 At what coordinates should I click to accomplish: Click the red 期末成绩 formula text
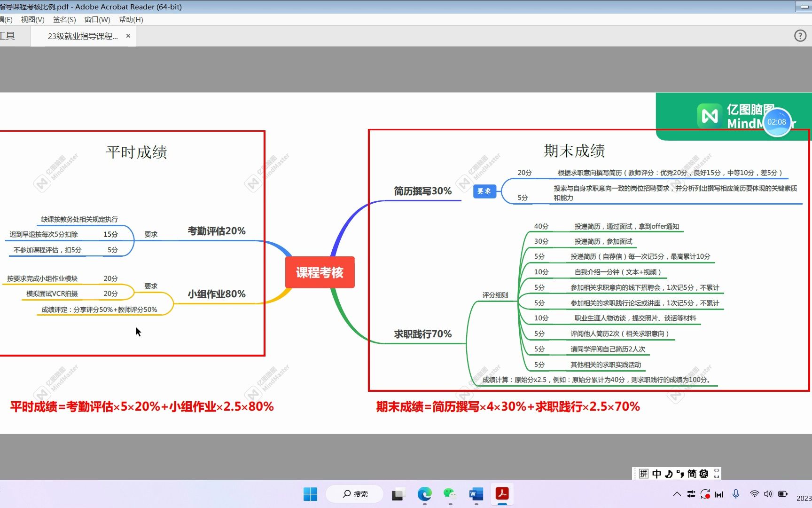click(508, 406)
